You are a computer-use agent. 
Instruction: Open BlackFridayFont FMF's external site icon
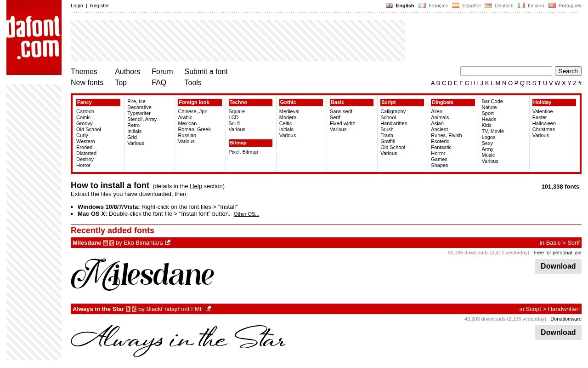coord(208,309)
